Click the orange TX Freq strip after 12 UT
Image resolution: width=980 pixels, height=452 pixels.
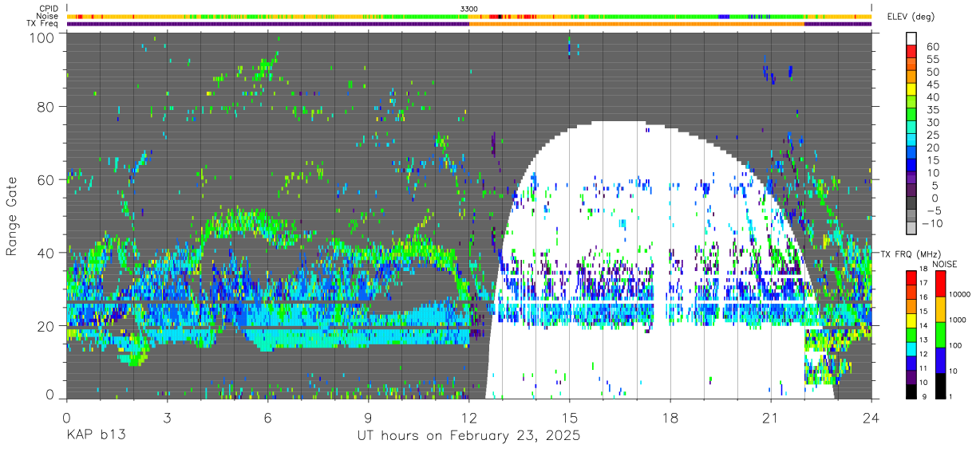636,24
